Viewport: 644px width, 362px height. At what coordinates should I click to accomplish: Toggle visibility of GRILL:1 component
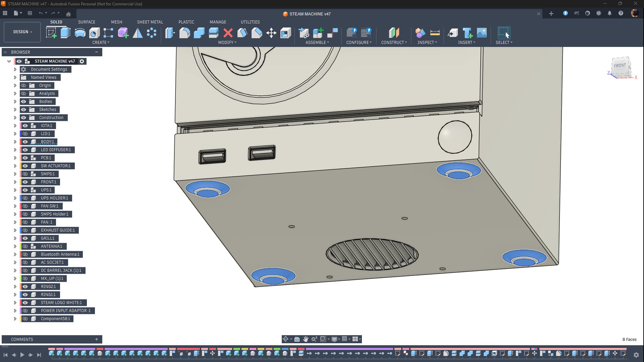coord(25,238)
